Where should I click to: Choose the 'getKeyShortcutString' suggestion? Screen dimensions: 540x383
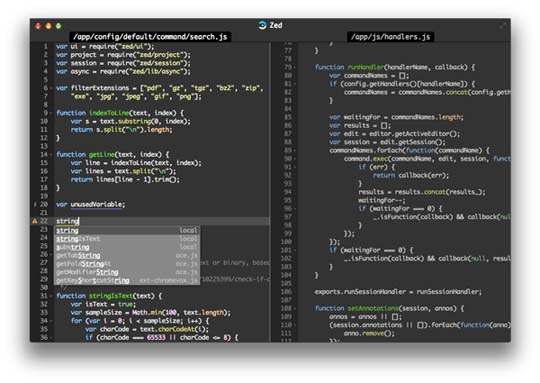coord(127,280)
